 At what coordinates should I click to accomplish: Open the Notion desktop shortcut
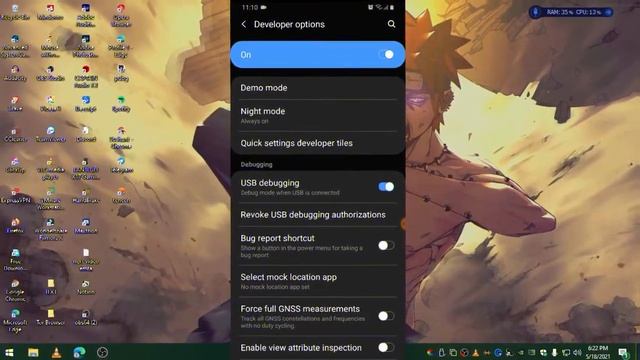(85, 287)
